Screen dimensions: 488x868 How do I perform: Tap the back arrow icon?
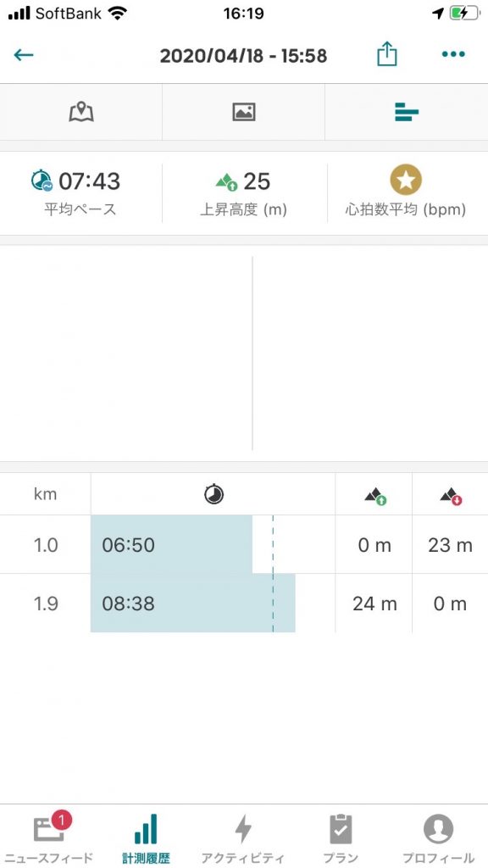(x=24, y=54)
